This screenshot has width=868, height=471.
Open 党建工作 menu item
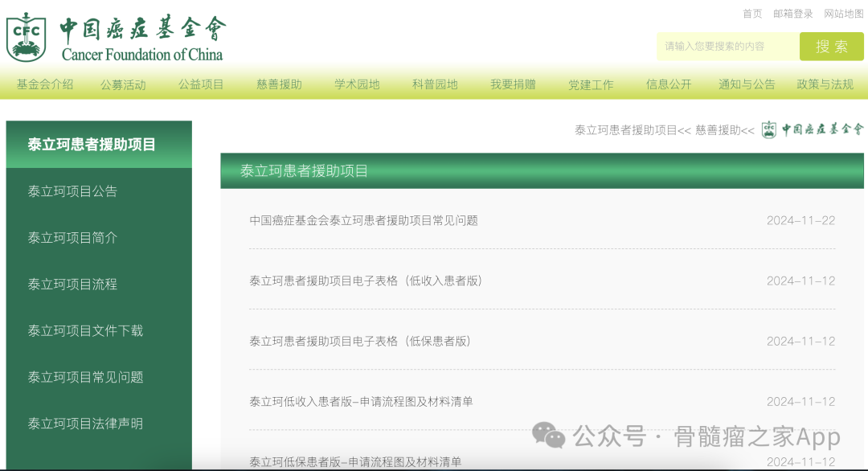(591, 84)
